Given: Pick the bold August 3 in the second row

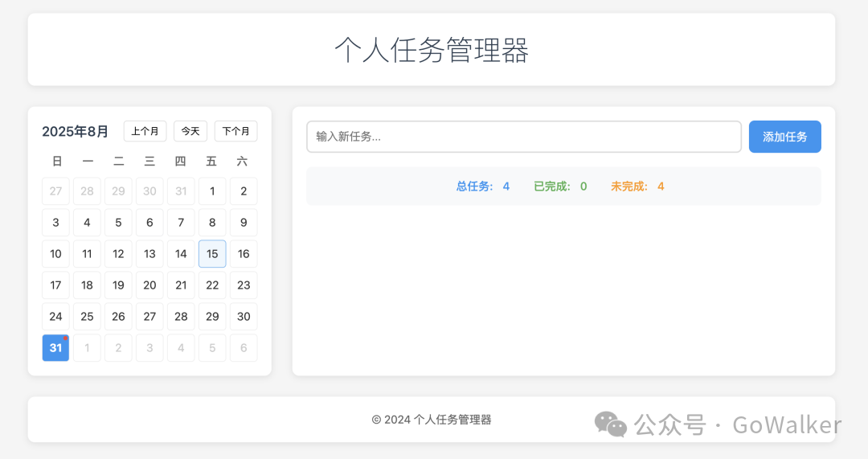Looking at the screenshot, I should coord(56,223).
